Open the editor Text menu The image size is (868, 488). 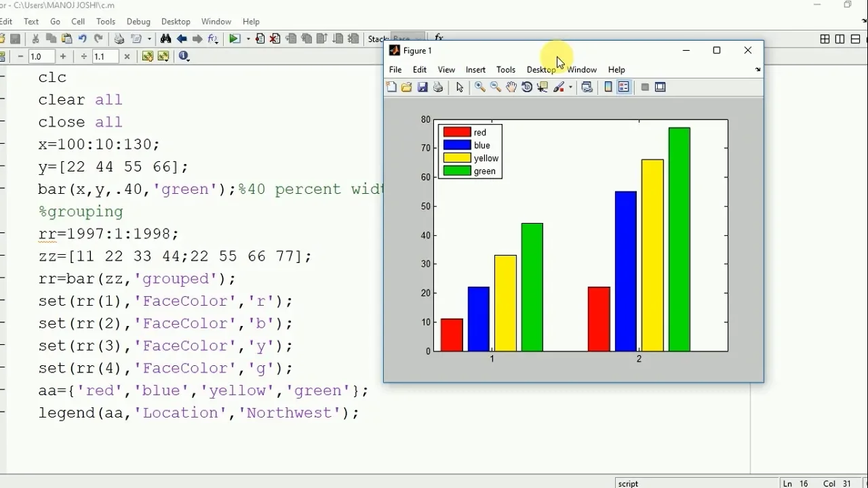(31, 22)
